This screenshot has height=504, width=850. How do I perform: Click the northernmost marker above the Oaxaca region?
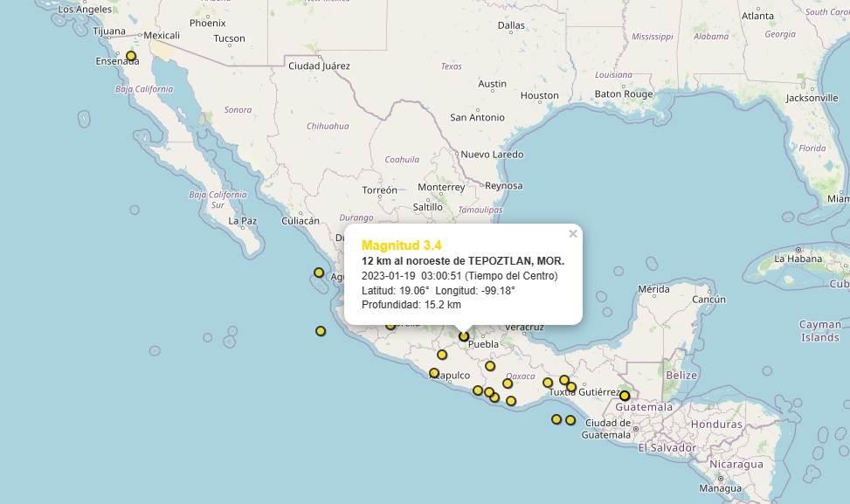(489, 366)
